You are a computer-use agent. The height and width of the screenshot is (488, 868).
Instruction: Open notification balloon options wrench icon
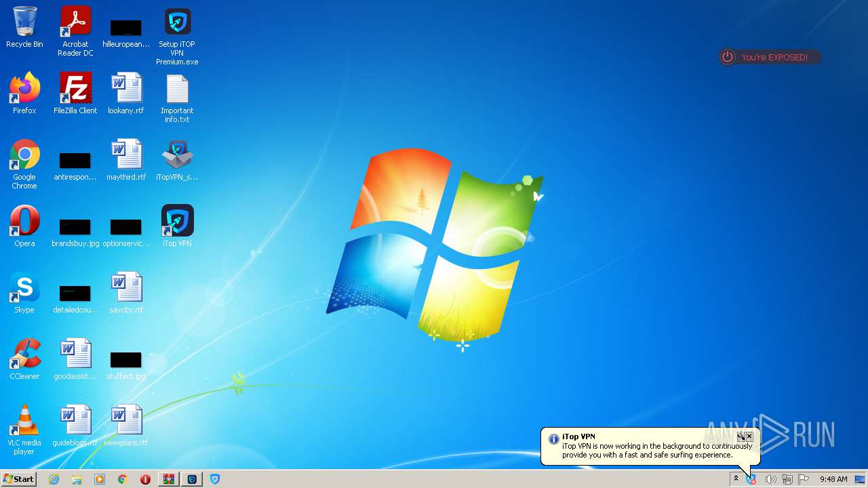(741, 436)
